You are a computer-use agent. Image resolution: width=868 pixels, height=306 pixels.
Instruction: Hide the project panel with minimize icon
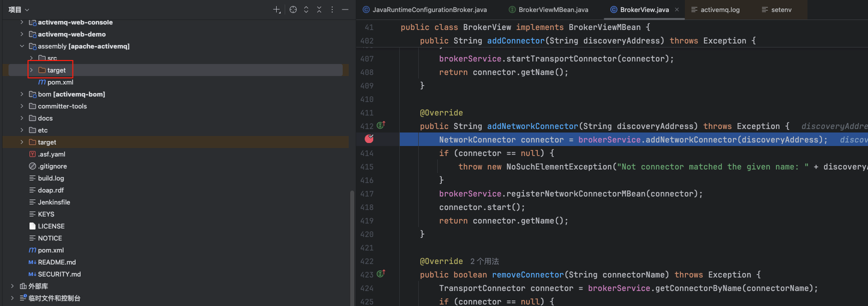(x=345, y=9)
